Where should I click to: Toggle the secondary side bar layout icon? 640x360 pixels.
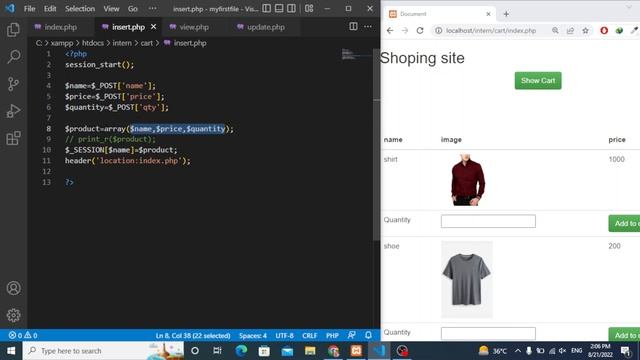coord(291,8)
